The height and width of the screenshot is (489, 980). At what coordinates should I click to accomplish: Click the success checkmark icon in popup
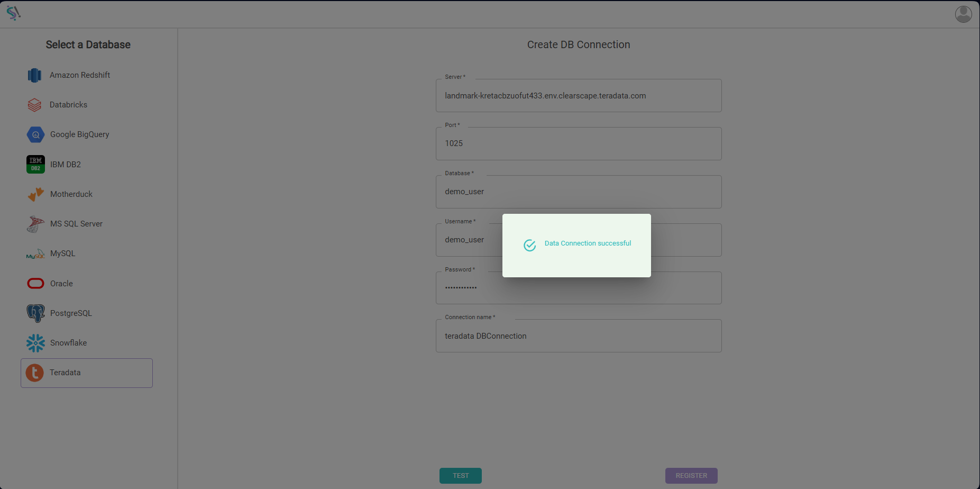pyautogui.click(x=529, y=245)
